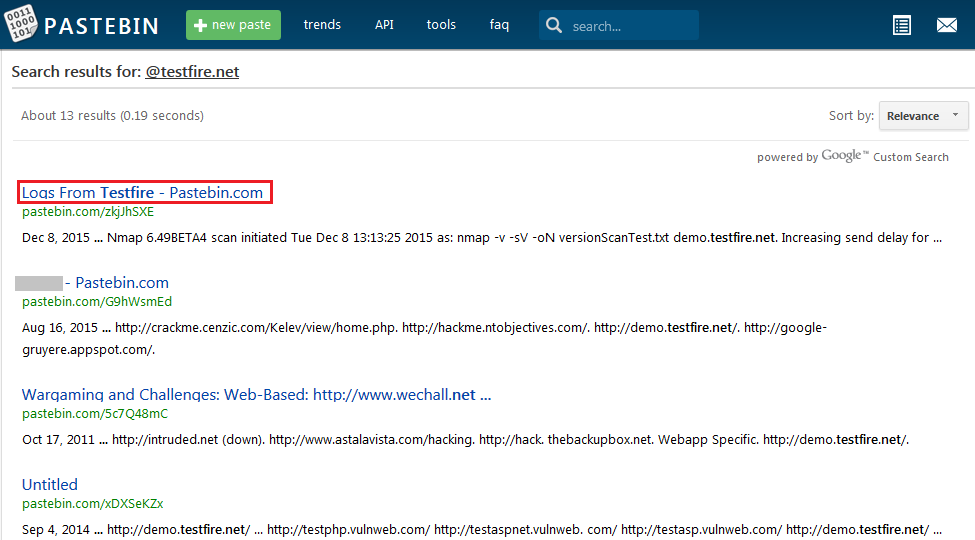Open Wargaming and Challenges result
The height and width of the screenshot is (540, 975).
point(256,395)
